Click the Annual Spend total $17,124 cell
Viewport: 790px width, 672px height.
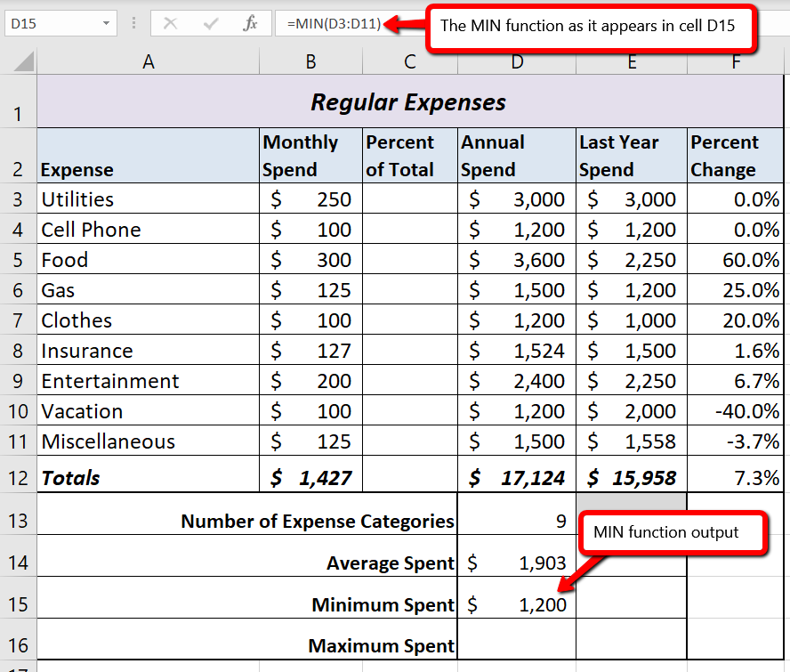tap(516, 478)
